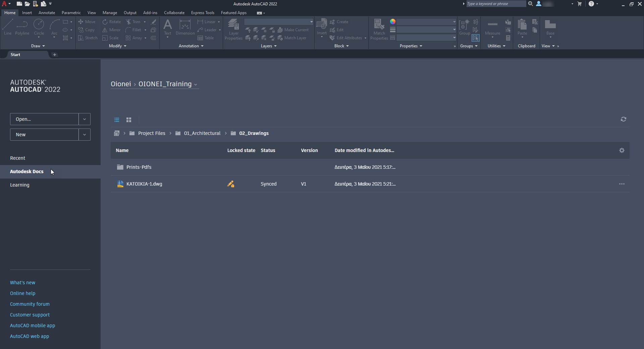Click the Move tool
This screenshot has height=349, width=644.
point(87,22)
